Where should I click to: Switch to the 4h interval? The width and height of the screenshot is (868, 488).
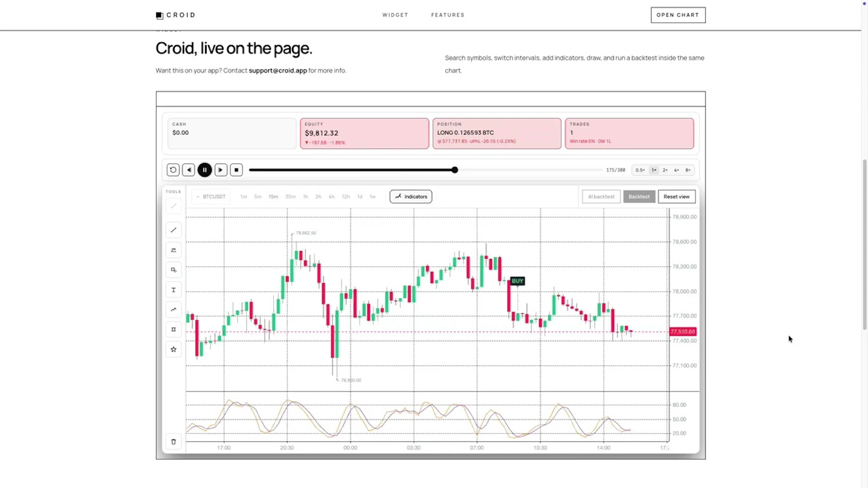click(331, 197)
